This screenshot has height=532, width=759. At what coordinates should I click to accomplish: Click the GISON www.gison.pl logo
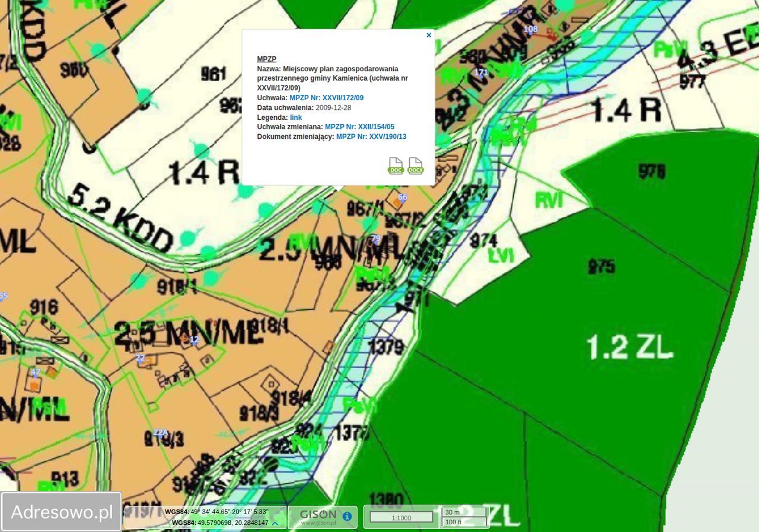[318, 517]
